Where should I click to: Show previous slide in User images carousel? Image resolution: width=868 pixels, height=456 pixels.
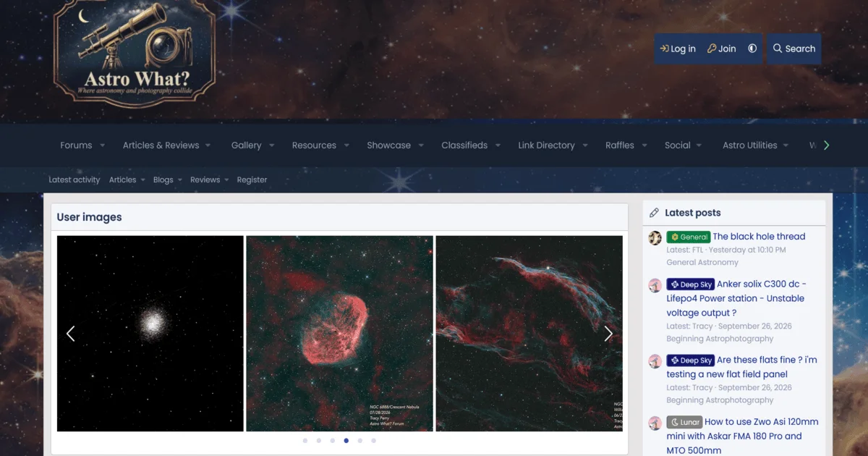coord(71,334)
